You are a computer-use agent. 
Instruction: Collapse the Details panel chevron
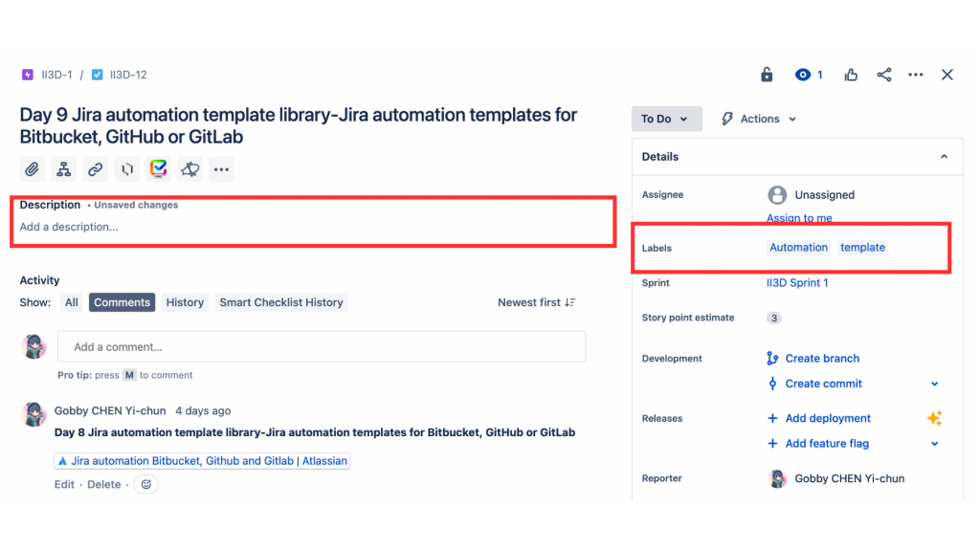click(x=944, y=157)
